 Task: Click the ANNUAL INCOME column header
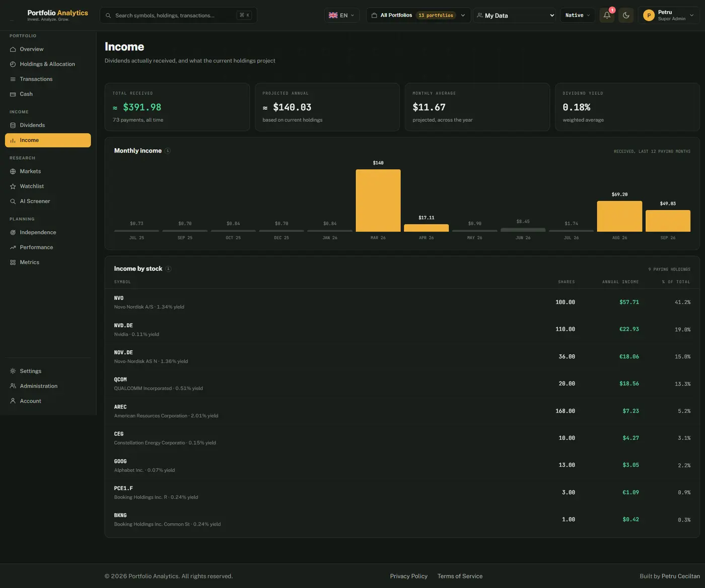(x=620, y=282)
